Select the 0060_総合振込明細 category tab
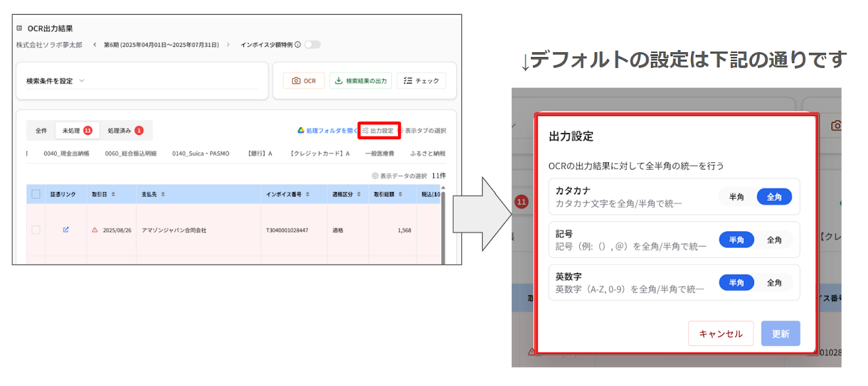 (x=130, y=154)
